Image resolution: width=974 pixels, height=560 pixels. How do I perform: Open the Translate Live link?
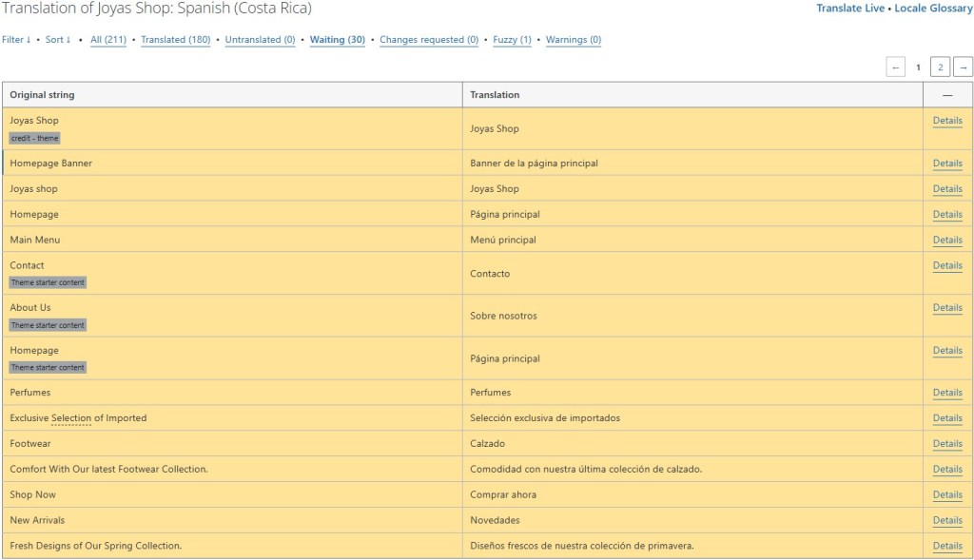pos(851,9)
